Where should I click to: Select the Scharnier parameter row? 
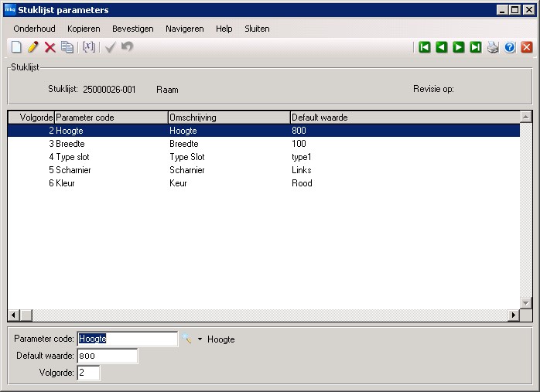[x=264, y=169]
